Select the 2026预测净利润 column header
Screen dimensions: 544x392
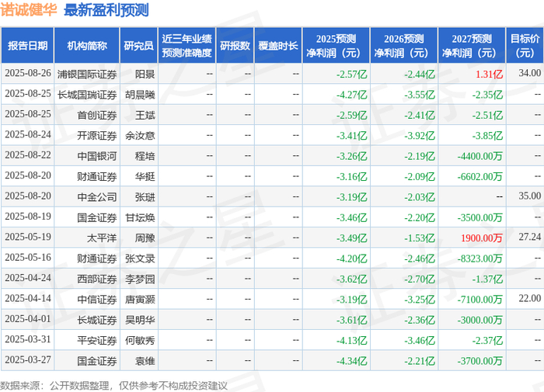click(404, 45)
